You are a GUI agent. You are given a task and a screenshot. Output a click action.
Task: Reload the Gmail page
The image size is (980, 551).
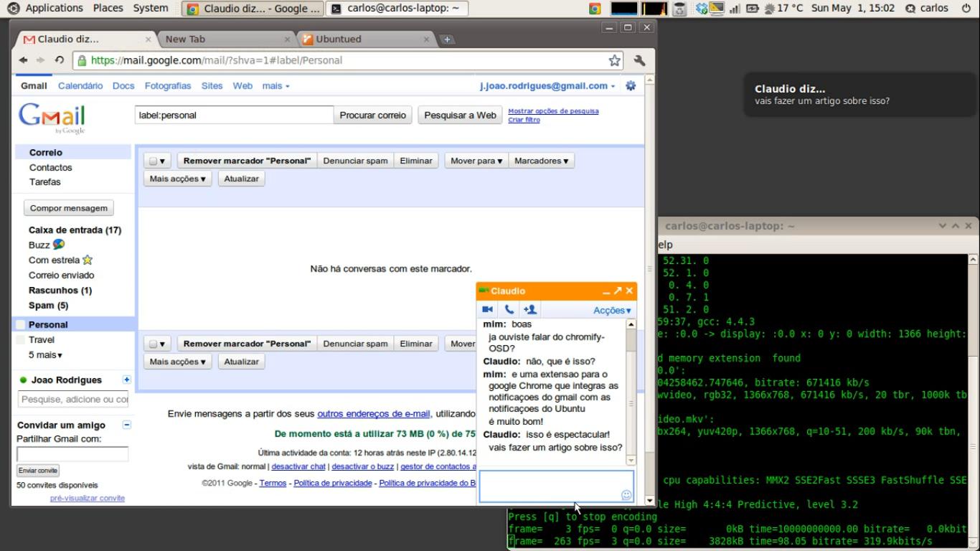[59, 60]
